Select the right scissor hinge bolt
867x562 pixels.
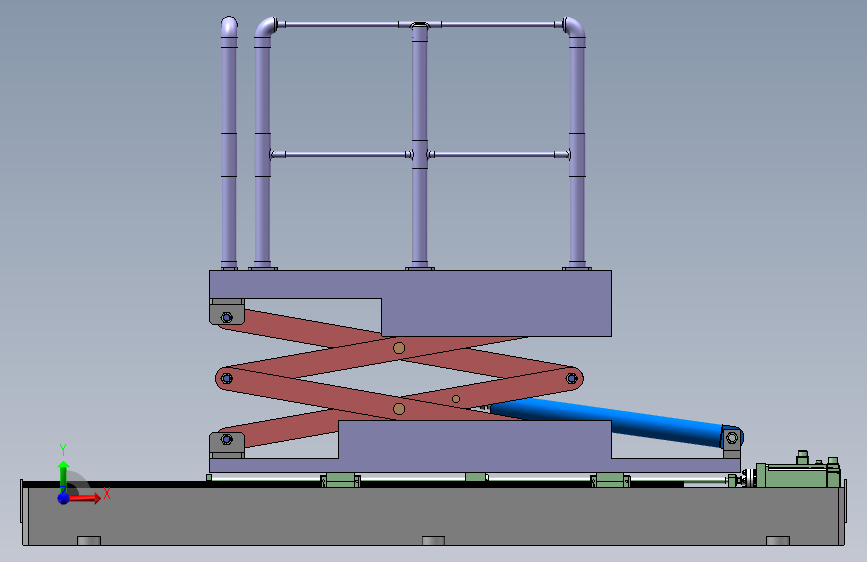point(572,378)
